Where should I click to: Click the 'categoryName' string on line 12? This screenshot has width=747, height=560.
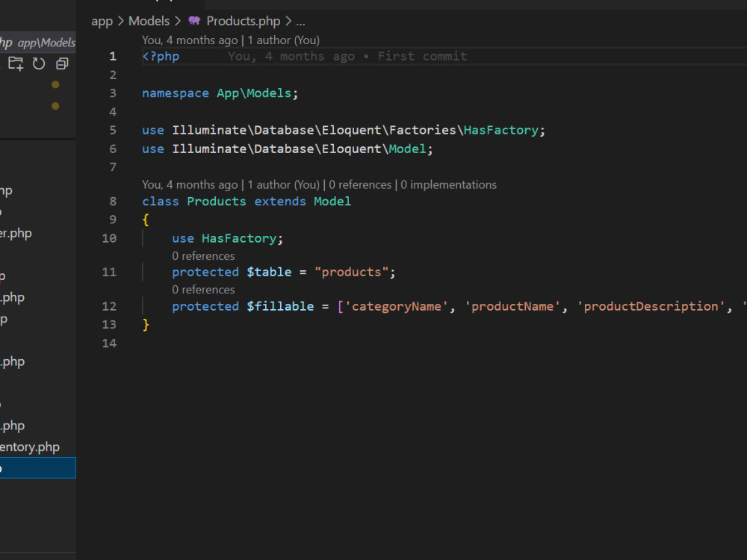(x=397, y=306)
